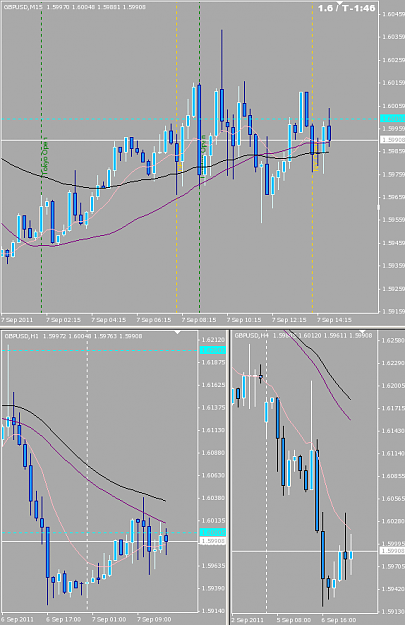Click the '7 Sep 04:15' time label on M15
Screen dimensions: 405x625
click(x=108, y=320)
